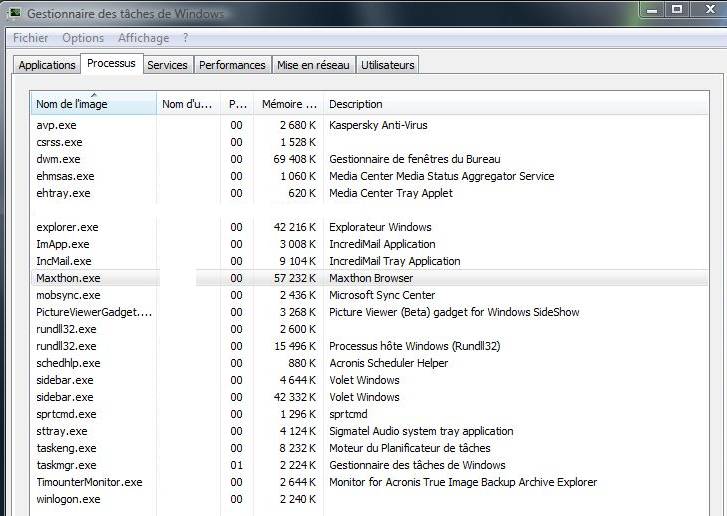Click the IncrediMail Tray Application description
The width and height of the screenshot is (727, 516).
pyautogui.click(x=395, y=261)
